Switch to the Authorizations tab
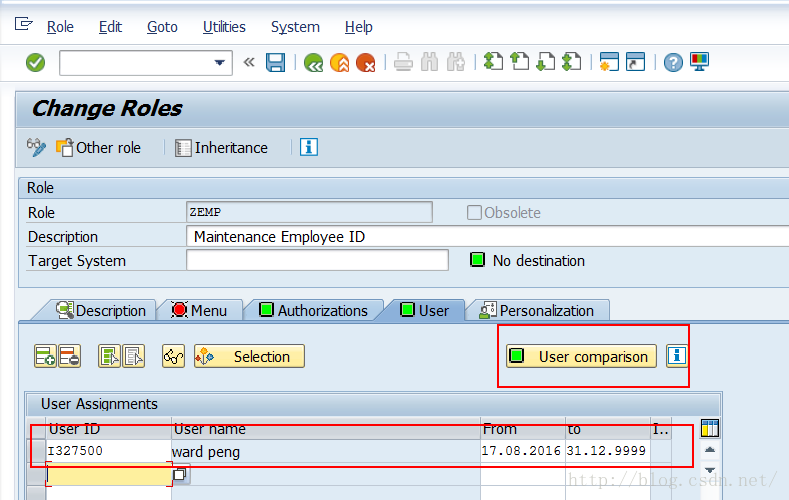The width and height of the screenshot is (789, 500). pos(313,311)
